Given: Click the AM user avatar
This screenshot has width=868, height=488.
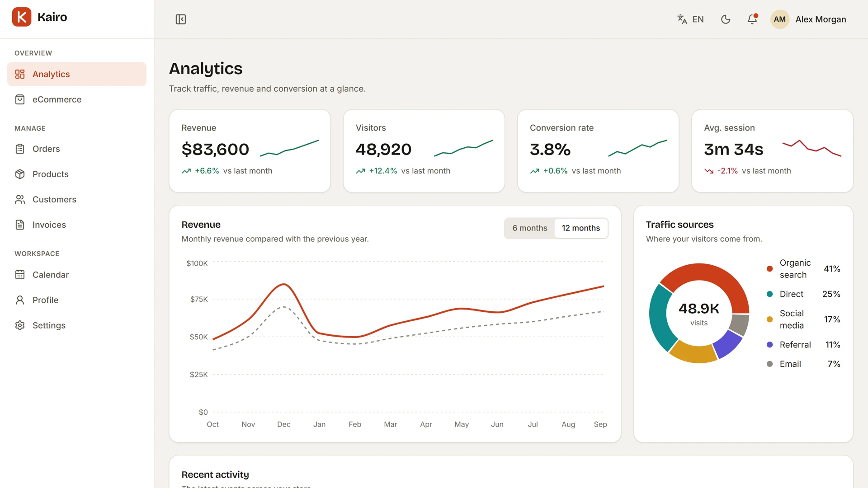Looking at the screenshot, I should (780, 19).
